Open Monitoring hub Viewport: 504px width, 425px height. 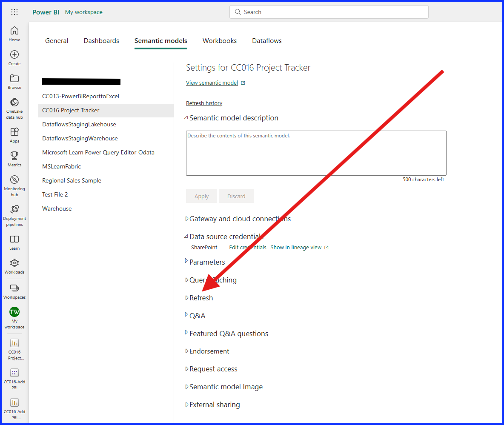pos(14,185)
